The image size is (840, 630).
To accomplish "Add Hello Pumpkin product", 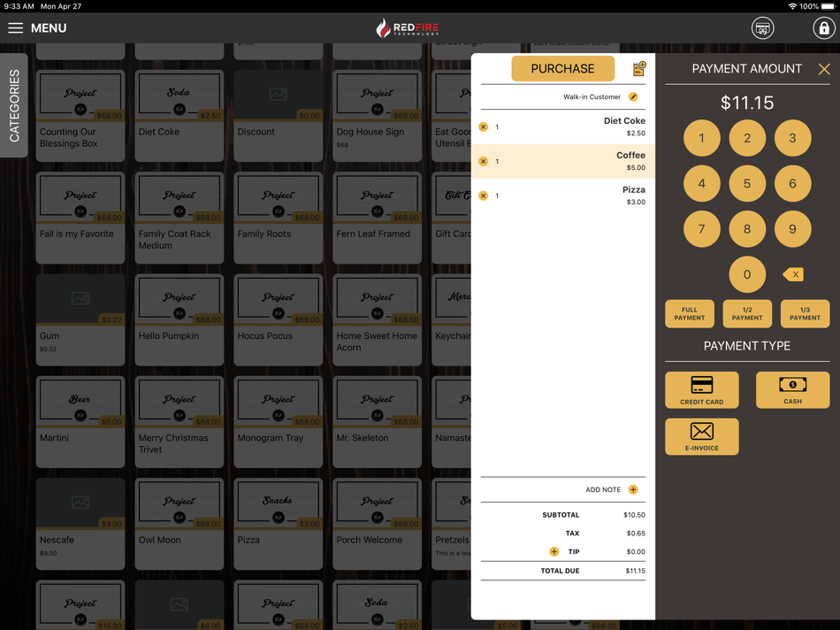I will (179, 320).
